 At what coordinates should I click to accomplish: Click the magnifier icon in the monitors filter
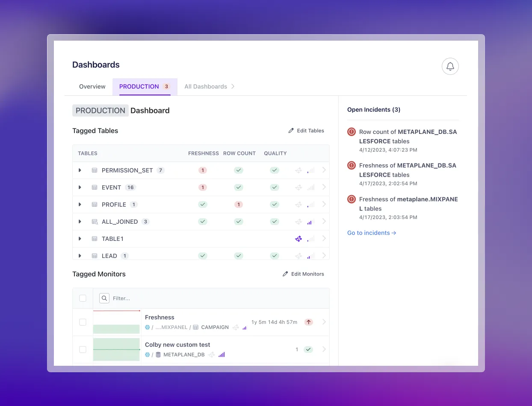104,298
